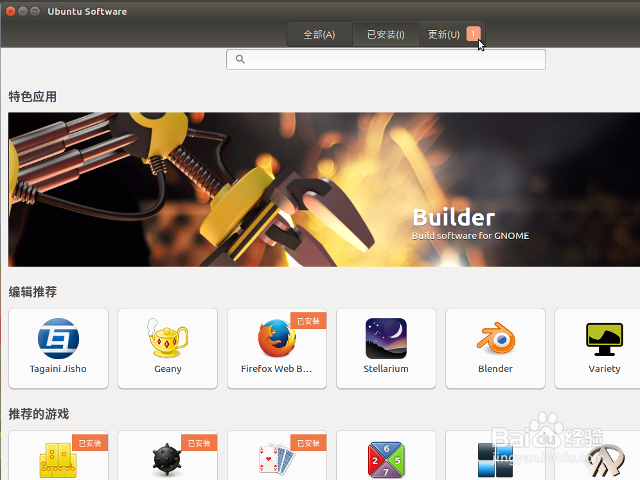Screen dimensions: 640x480
Task: Open the numbered colored tiles game icon
Action: point(386,460)
